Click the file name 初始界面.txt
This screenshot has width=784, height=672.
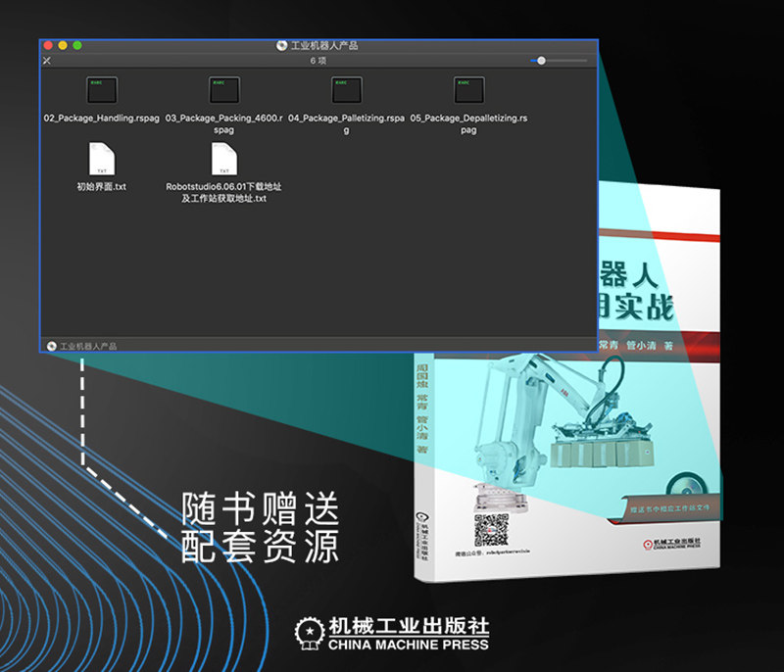pyautogui.click(x=102, y=187)
